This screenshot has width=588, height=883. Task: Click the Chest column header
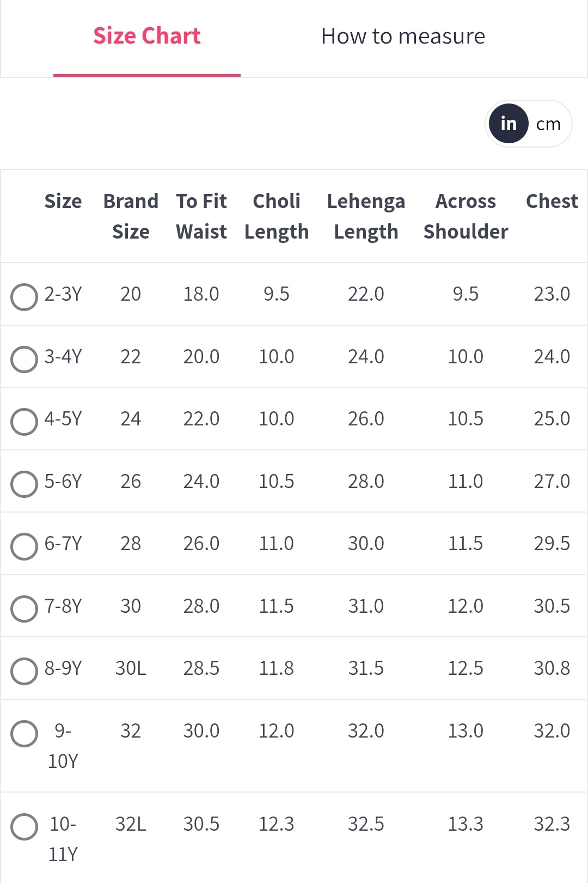pyautogui.click(x=552, y=201)
